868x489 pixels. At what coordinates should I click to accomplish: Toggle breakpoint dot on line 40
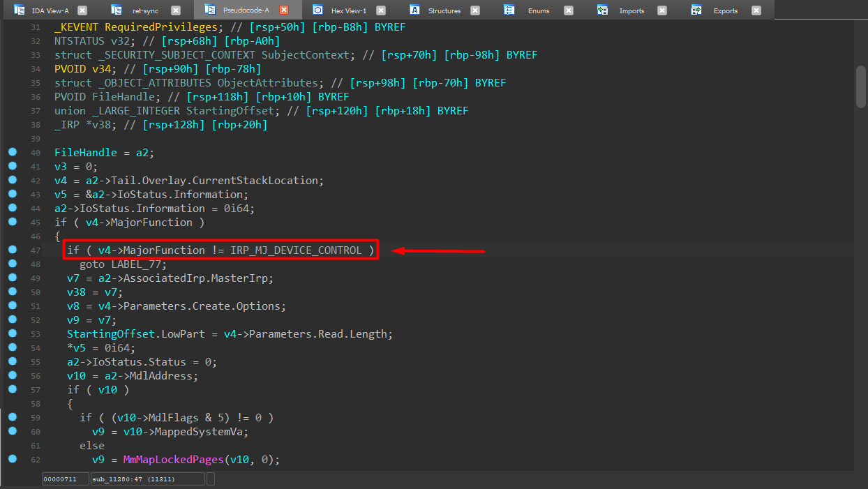(x=12, y=152)
